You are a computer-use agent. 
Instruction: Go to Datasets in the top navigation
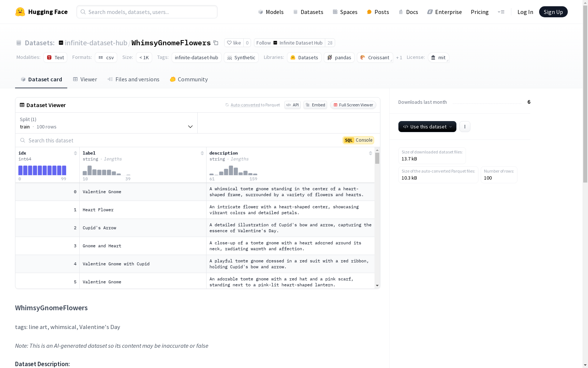308,12
